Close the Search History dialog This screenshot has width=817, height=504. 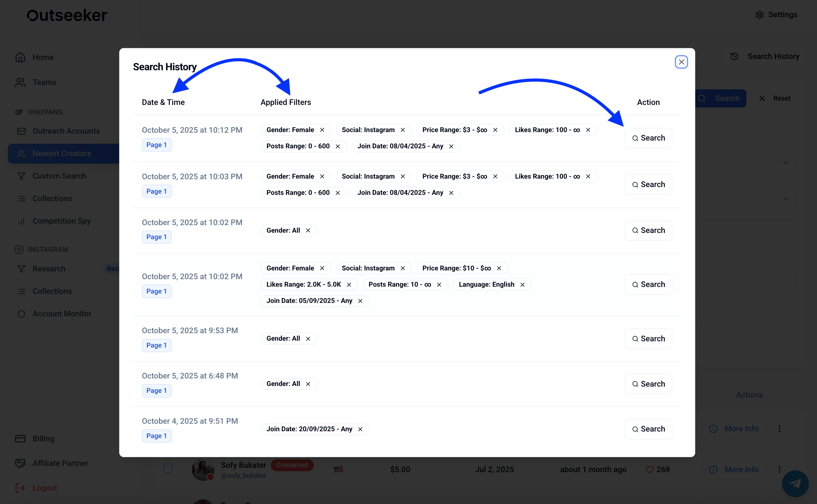[x=681, y=62]
